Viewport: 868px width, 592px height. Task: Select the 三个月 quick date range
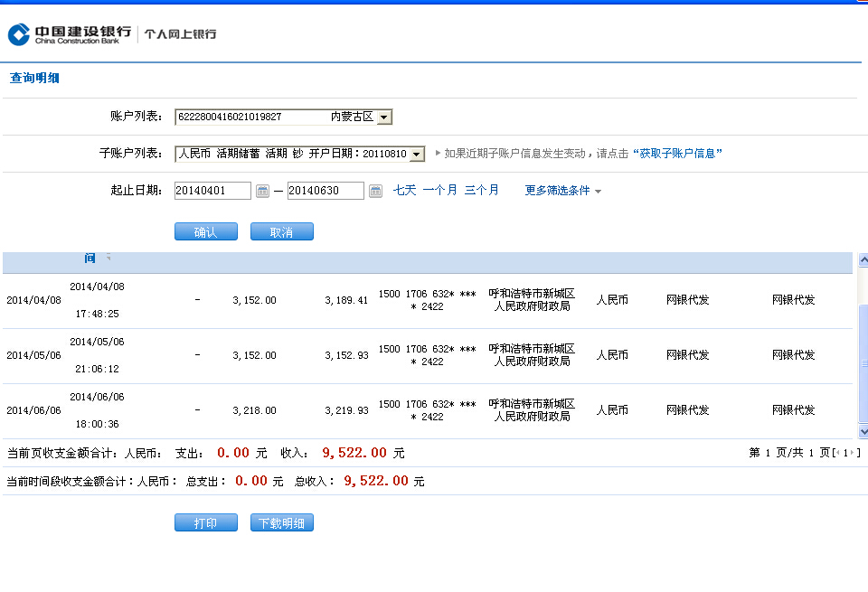(481, 191)
